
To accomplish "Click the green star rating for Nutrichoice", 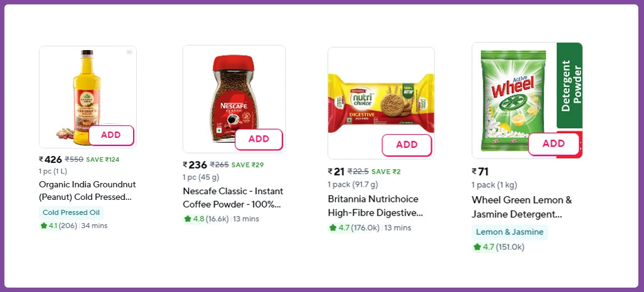I will click(x=333, y=227).
